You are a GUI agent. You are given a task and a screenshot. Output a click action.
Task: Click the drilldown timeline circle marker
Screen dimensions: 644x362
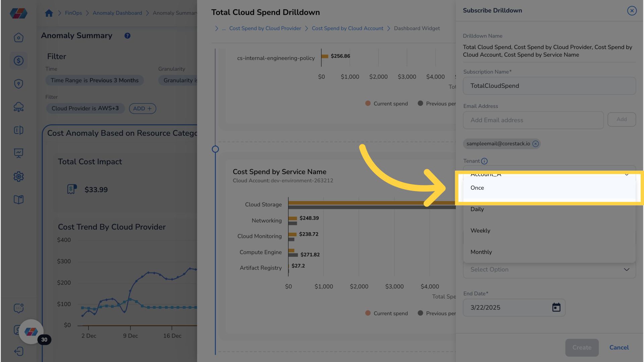coord(215,149)
